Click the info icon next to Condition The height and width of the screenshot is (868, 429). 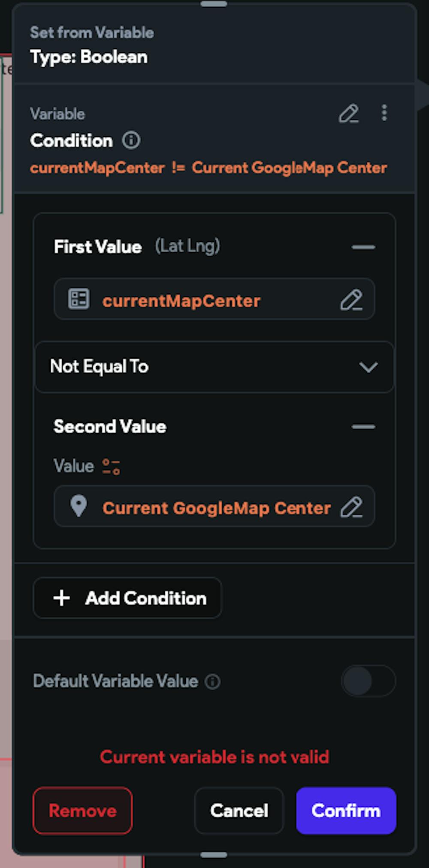pyautogui.click(x=131, y=140)
